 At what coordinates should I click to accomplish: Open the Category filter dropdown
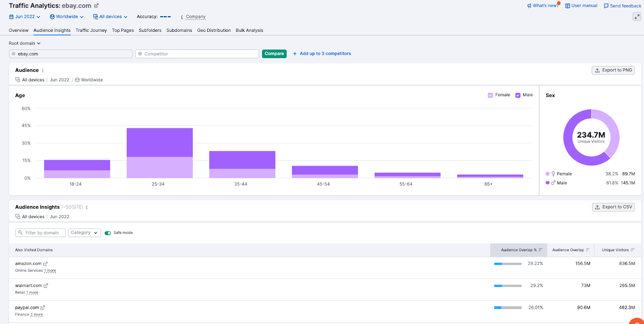point(85,233)
